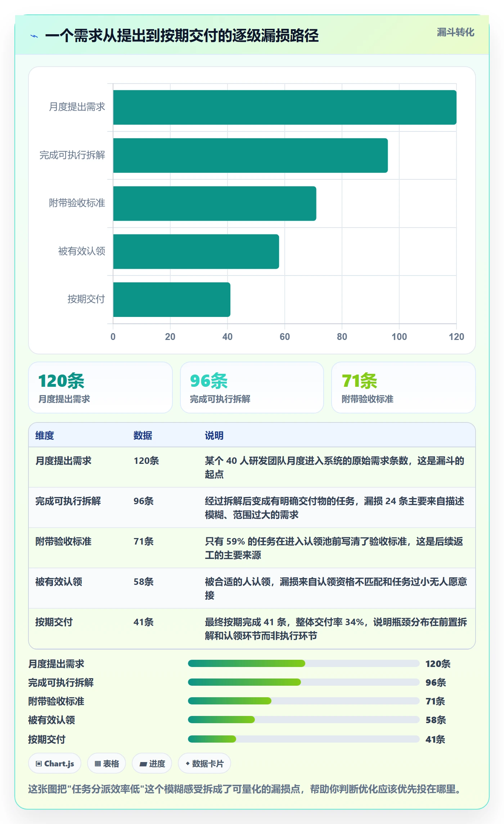Open the "96条" stat card

252,388
